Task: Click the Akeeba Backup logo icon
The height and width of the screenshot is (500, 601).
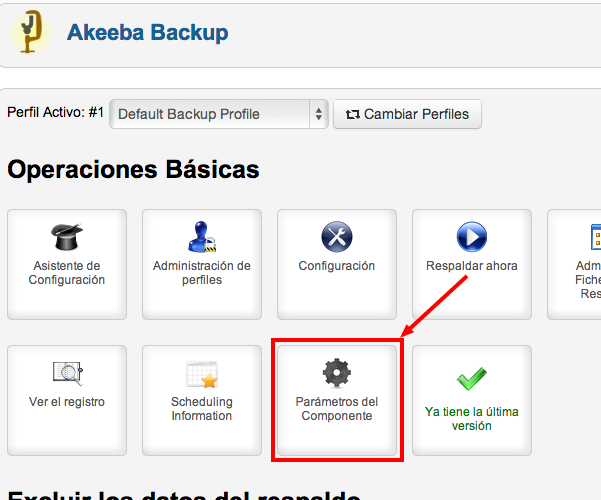Action: click(x=31, y=32)
